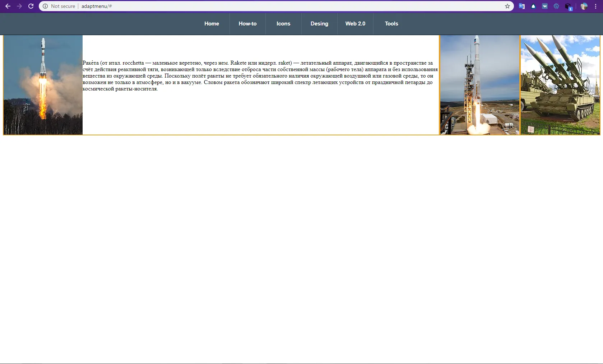Open the Google Translate extension
The width and height of the screenshot is (603, 364).
pos(522,6)
